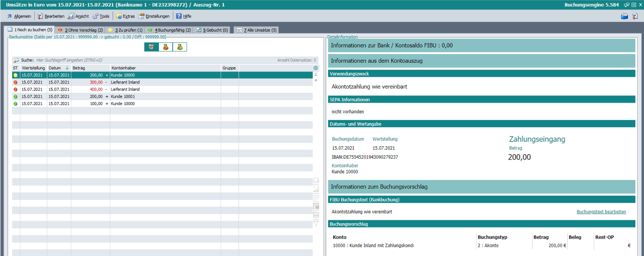Toggle the red money bag filter
The height and width of the screenshot is (256, 644).
click(166, 47)
